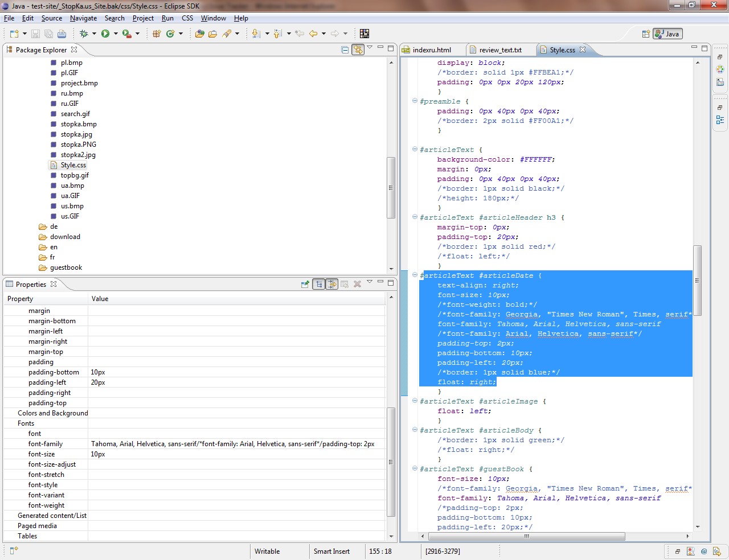The width and height of the screenshot is (729, 560).
Task: Toggle Link with Editor in Package Explorer
Action: [358, 50]
